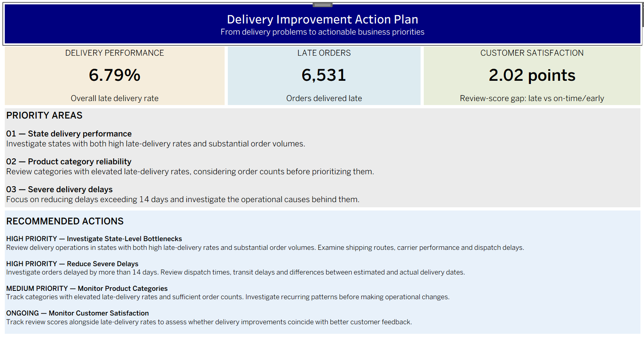Image resolution: width=644 pixels, height=337 pixels.
Task: Select the 6.79% late delivery rate value
Action: pyautogui.click(x=115, y=75)
